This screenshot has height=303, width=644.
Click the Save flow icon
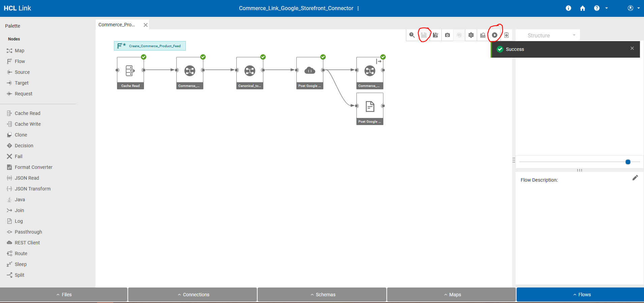[424, 35]
